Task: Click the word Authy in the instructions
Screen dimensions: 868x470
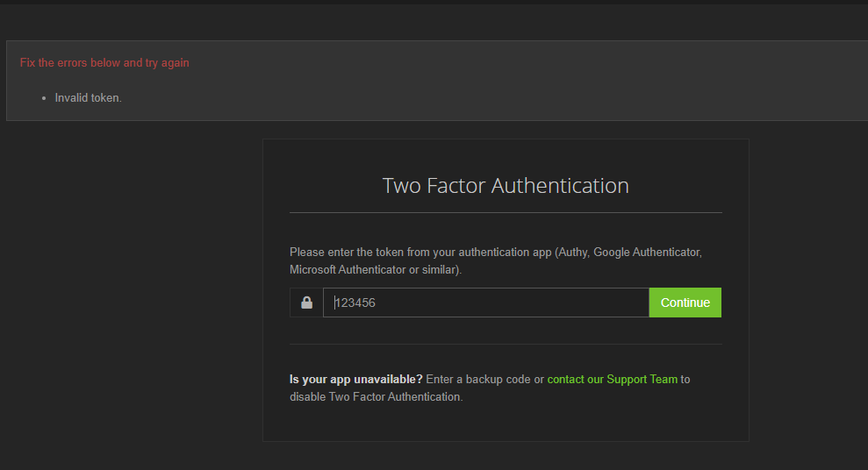Action: point(570,253)
